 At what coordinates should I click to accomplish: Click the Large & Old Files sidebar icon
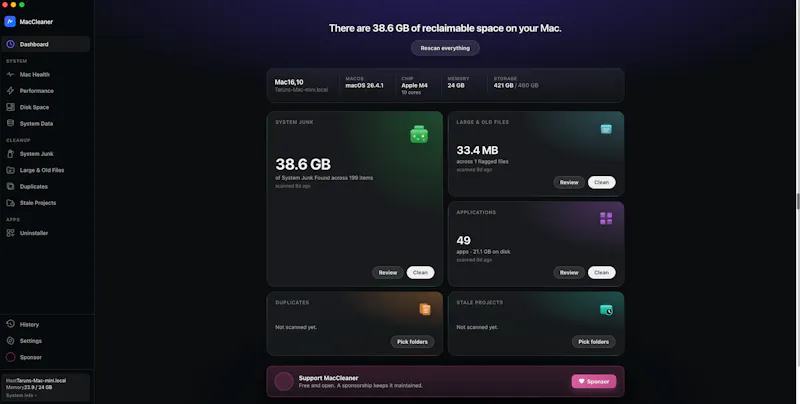coord(10,170)
